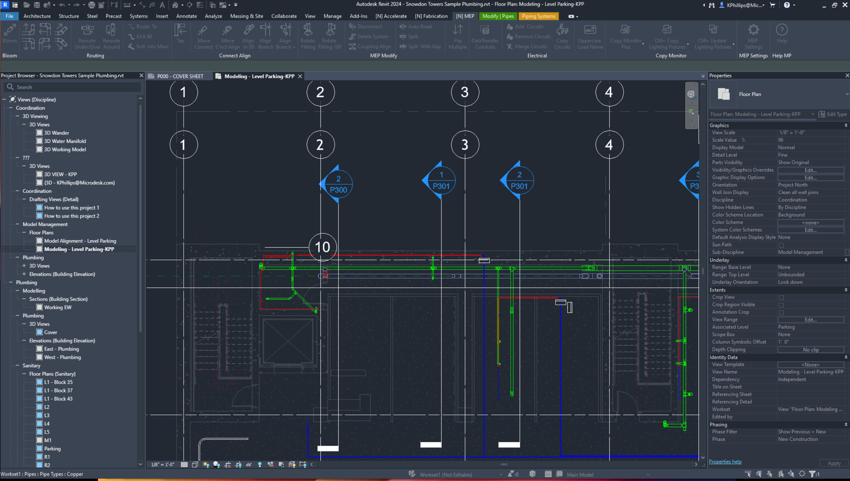
Task: Switch to the Systems ribbon tab
Action: 138,16
